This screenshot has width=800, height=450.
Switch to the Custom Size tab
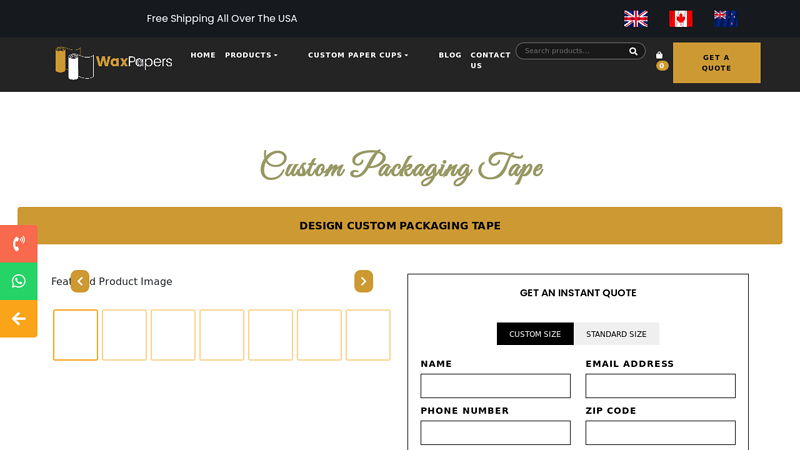point(535,334)
